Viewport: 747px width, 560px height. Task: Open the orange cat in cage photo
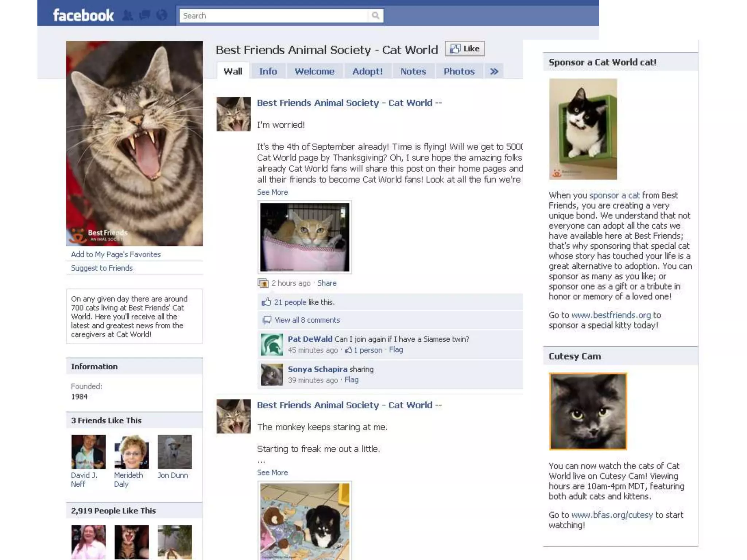pos(305,237)
